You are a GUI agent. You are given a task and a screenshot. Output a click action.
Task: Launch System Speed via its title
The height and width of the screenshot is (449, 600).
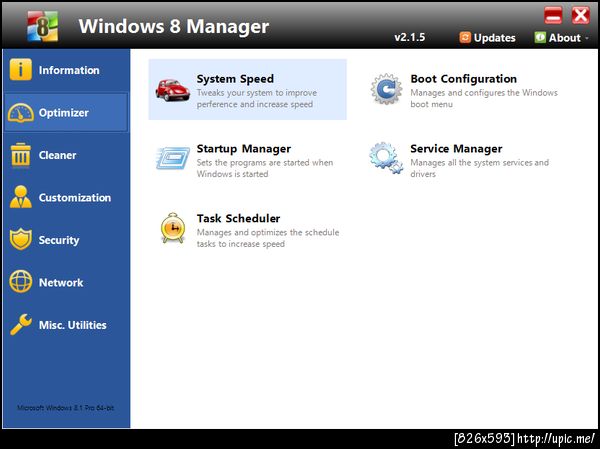tap(235, 79)
